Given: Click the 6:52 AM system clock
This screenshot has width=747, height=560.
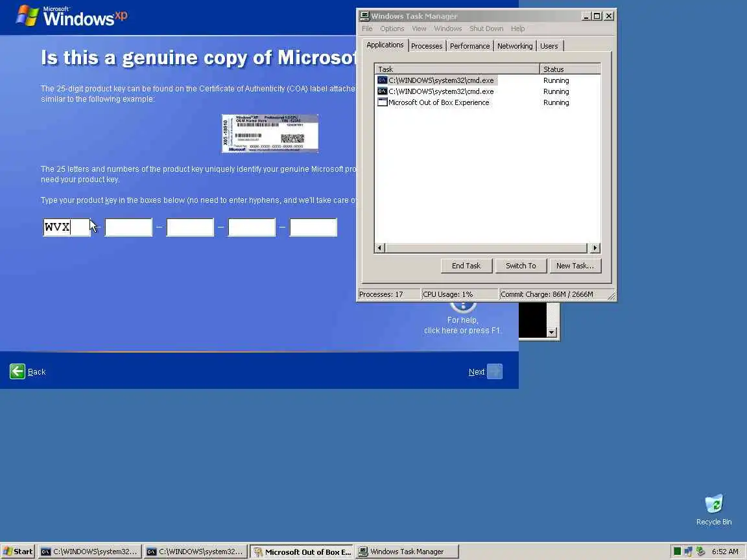Looking at the screenshot, I should (x=725, y=552).
